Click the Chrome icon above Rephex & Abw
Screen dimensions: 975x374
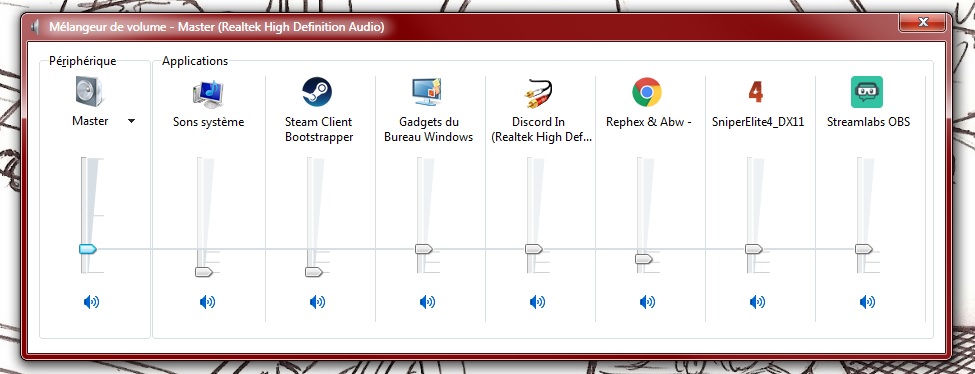click(647, 92)
